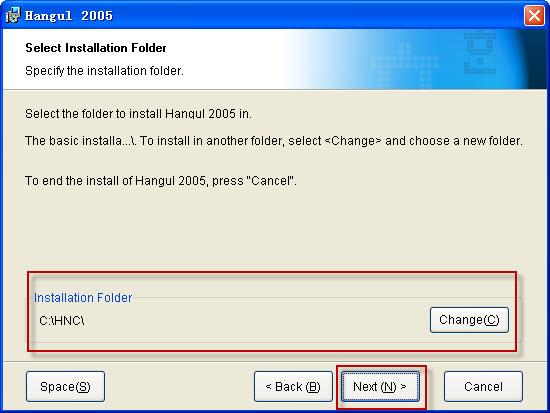Viewport: 550px width, 413px height.
Task: Click the 'Specify the installation folder.' subtitle
Action: coord(104,71)
